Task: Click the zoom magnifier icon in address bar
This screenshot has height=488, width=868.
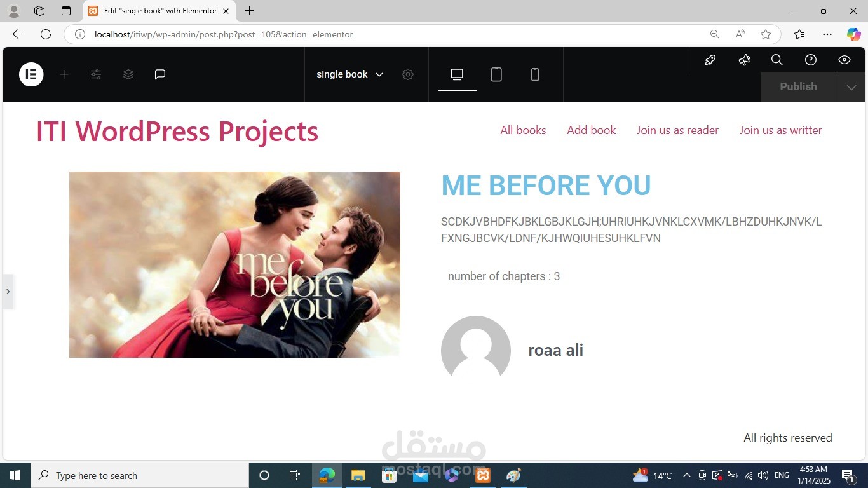Action: [715, 34]
